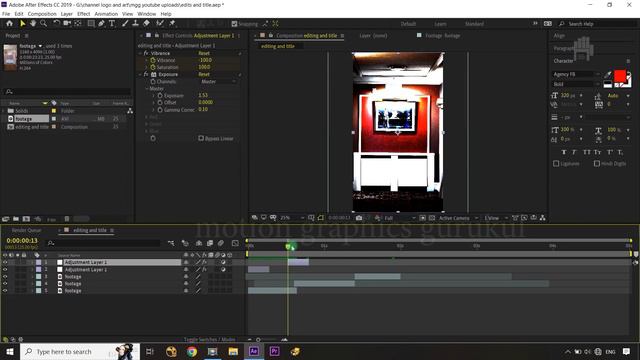Hide layer 3 footage eye
This screenshot has height=360, width=640.
tap(5, 277)
